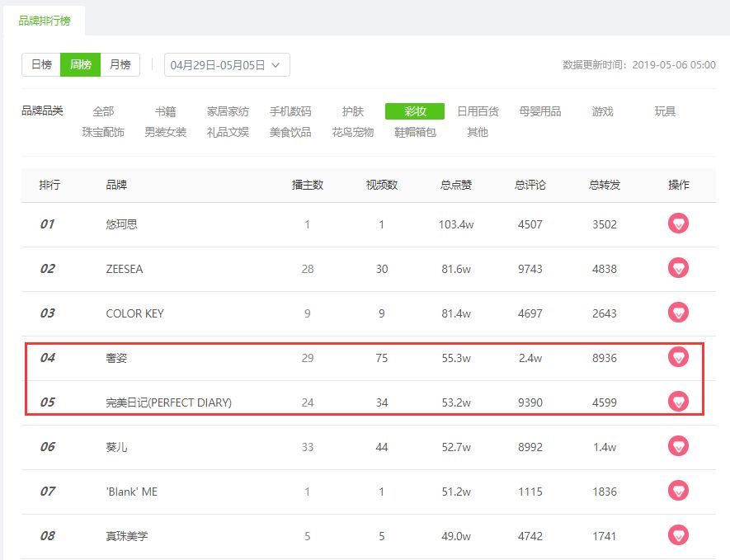Screen dimensions: 730x560
Task: Choose the 美食饮品 category
Action: click(290, 132)
